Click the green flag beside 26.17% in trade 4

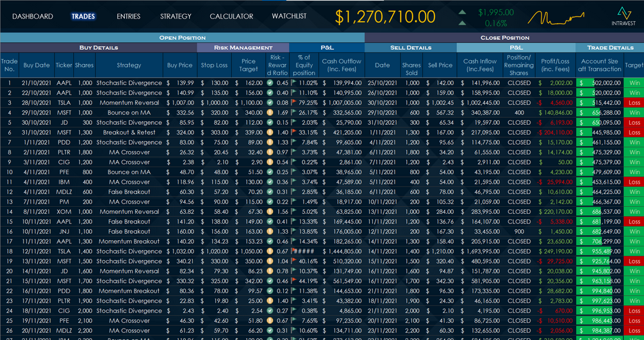(293, 112)
